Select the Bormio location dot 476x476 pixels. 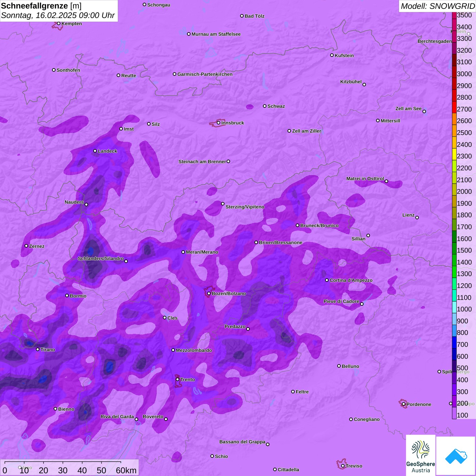pyautogui.click(x=67, y=295)
